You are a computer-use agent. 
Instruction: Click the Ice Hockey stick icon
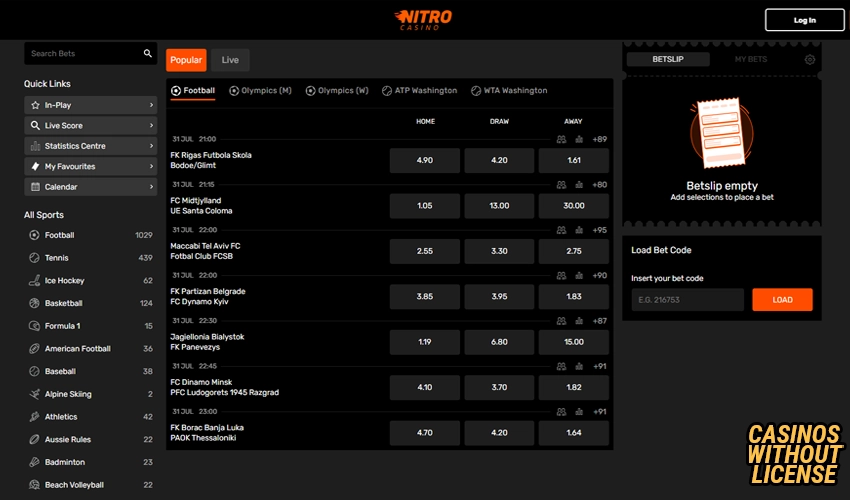34,280
